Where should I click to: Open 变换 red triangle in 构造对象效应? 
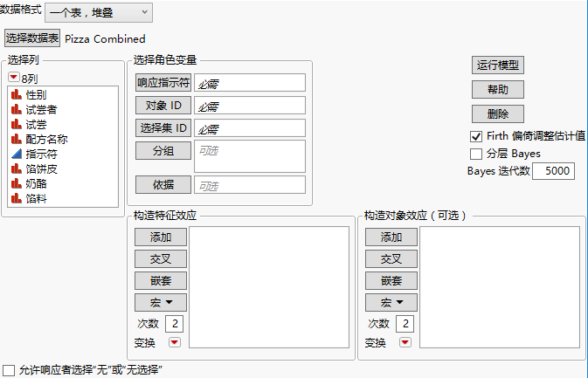[405, 342]
